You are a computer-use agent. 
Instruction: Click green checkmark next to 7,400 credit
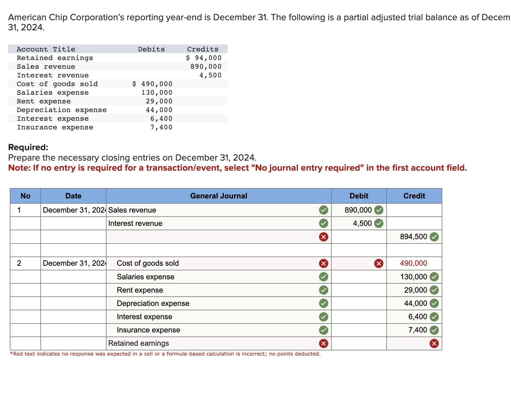pos(434,330)
